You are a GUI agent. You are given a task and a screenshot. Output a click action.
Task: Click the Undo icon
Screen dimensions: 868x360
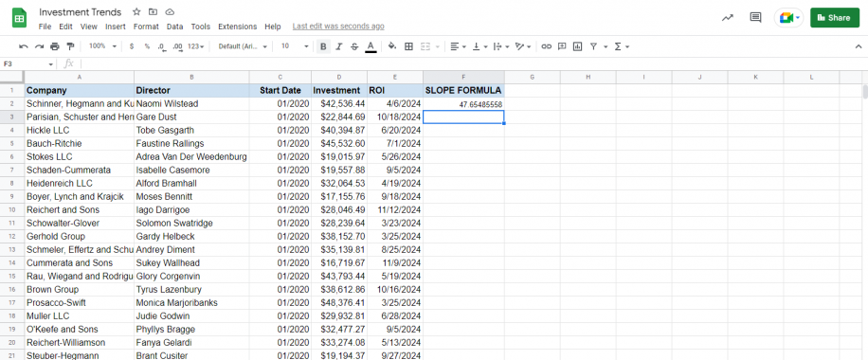pos(24,46)
